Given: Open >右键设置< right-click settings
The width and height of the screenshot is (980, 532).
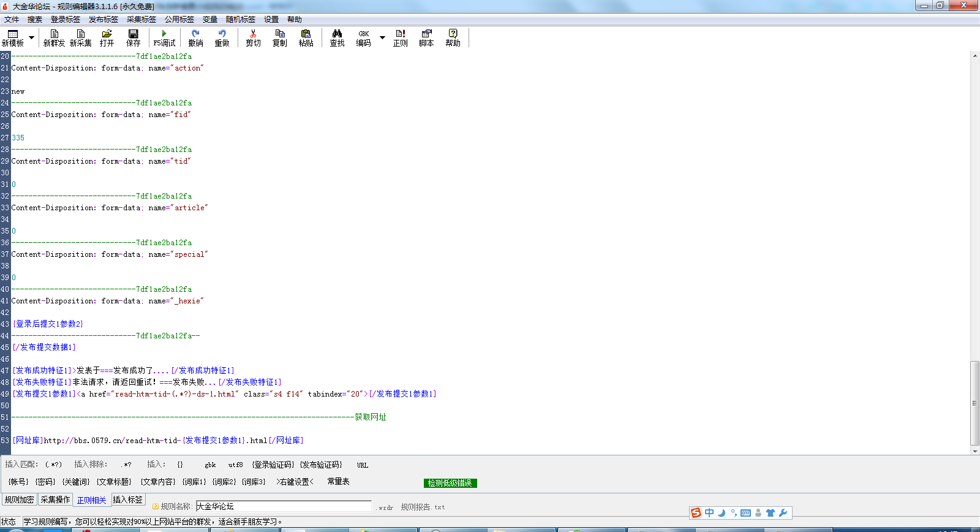Looking at the screenshot, I should pyautogui.click(x=295, y=482).
